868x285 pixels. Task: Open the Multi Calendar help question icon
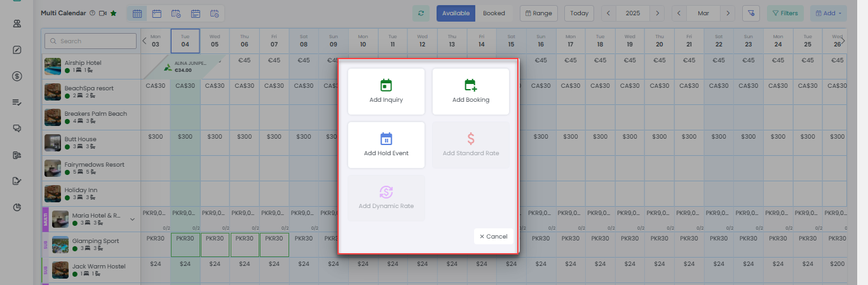93,13
